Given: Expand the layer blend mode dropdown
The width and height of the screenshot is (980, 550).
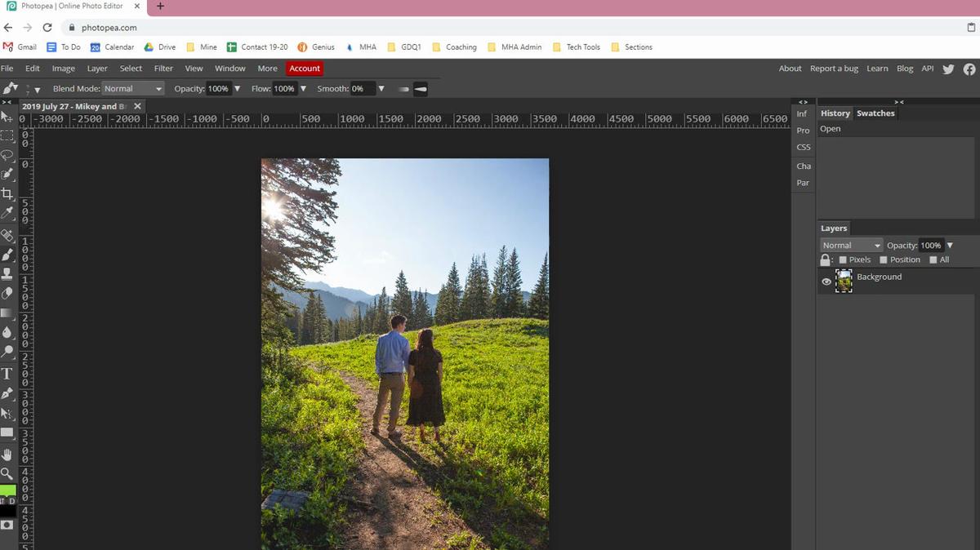Looking at the screenshot, I should click(851, 246).
